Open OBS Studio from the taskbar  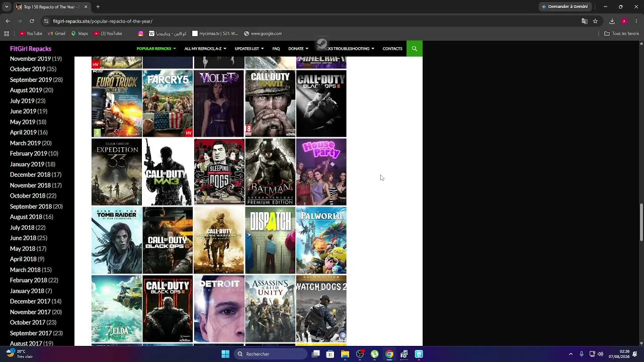[360, 354]
